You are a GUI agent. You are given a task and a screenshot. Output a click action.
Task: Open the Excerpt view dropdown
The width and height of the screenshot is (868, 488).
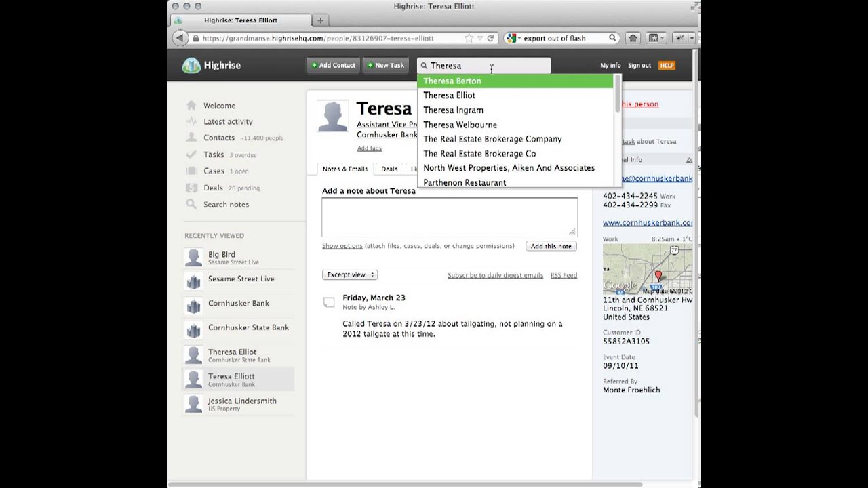coord(350,274)
